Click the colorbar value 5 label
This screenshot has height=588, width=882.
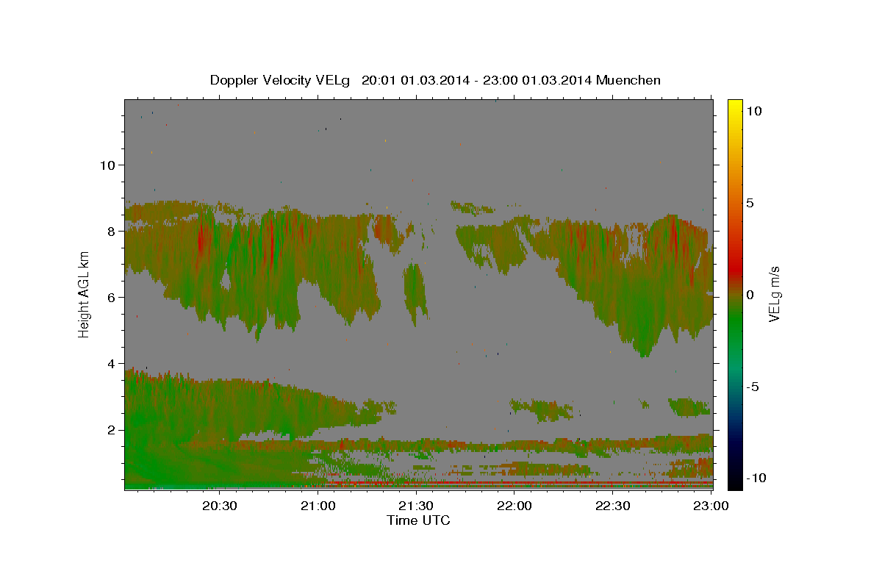(750, 203)
